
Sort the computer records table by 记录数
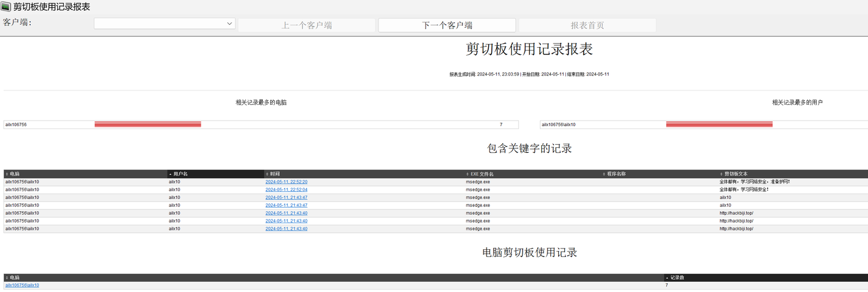click(x=766, y=278)
